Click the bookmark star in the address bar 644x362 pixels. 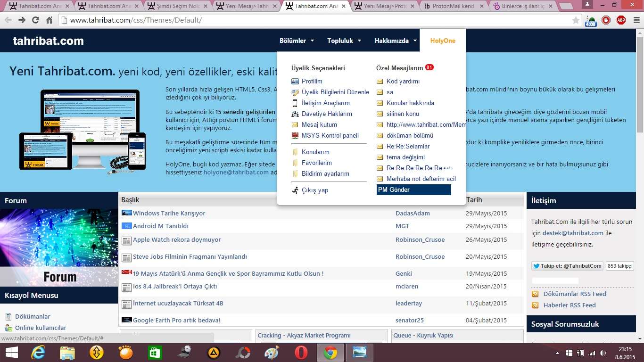576,20
